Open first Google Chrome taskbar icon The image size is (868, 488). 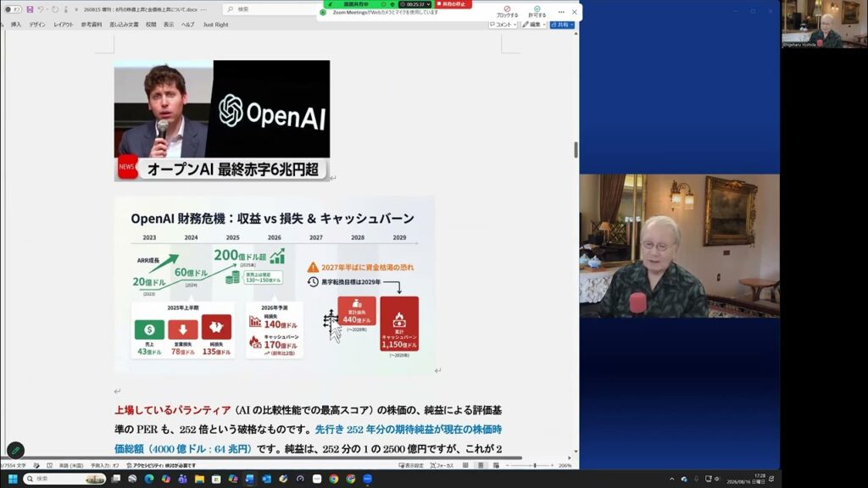(x=334, y=479)
